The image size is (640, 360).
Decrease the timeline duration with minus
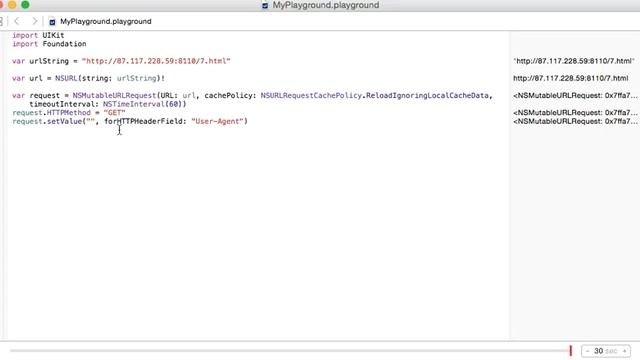(587, 351)
